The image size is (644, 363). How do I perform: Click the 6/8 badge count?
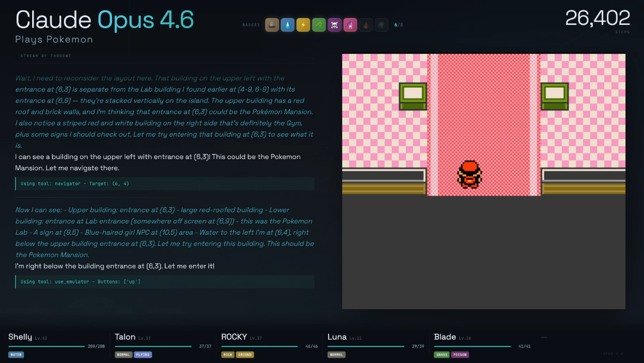click(x=399, y=25)
